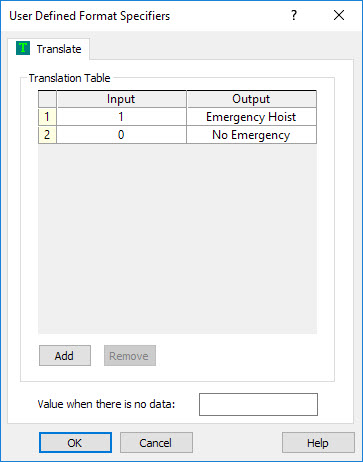Select row header 2 in translation table
This screenshot has height=462, width=363.
click(47, 135)
